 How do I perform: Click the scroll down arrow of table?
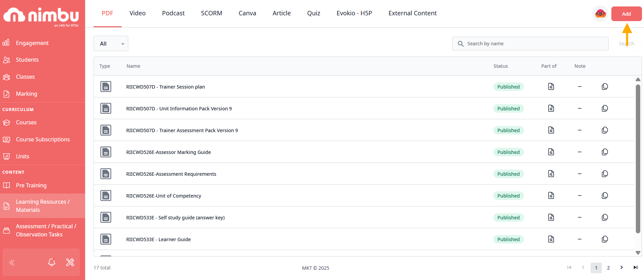(x=638, y=253)
